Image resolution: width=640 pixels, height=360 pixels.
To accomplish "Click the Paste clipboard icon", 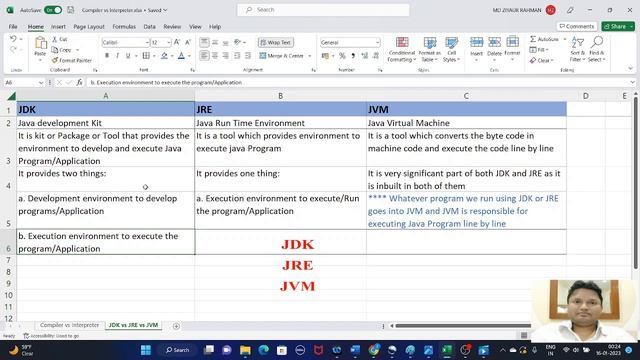I will tap(40, 43).
